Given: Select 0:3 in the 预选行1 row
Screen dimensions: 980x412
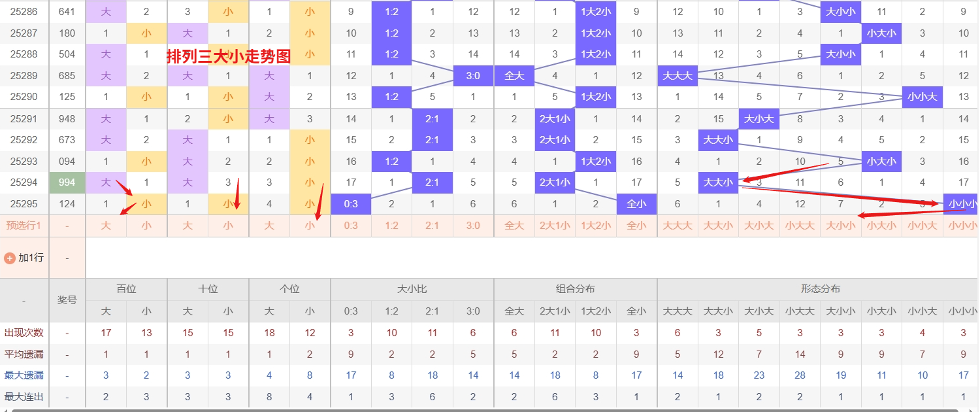Looking at the screenshot, I should [351, 226].
